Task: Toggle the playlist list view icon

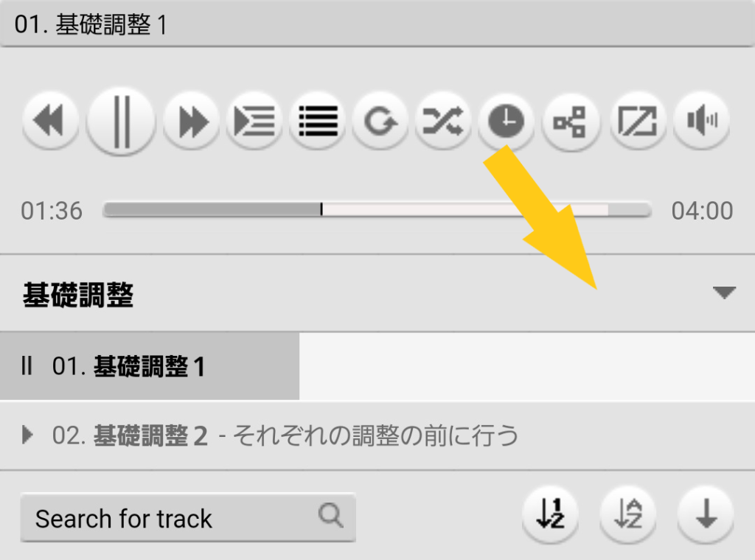Action: tap(318, 120)
